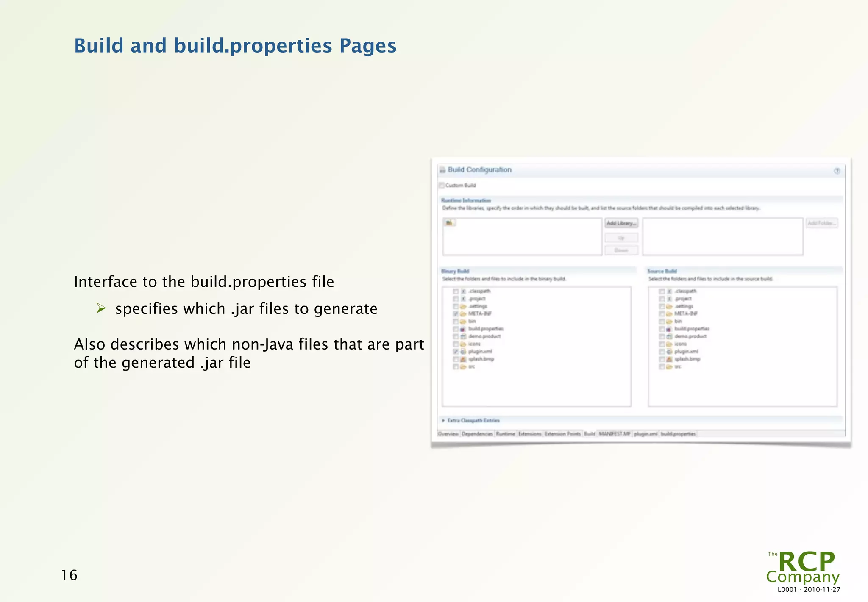Switch to the Overview tab
868x602 pixels.
click(x=448, y=434)
